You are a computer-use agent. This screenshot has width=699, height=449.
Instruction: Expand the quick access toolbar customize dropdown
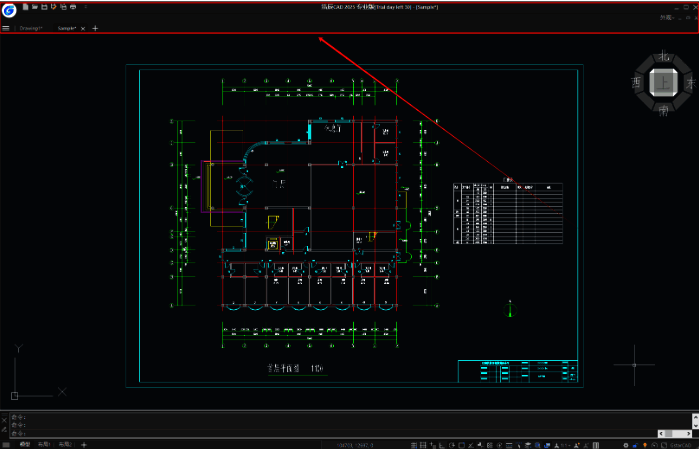(88, 7)
